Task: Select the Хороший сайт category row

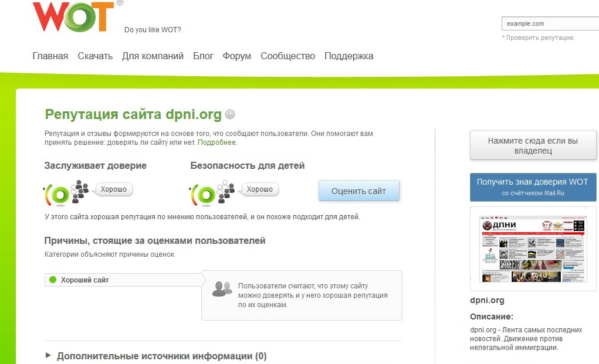Action: coord(124,280)
